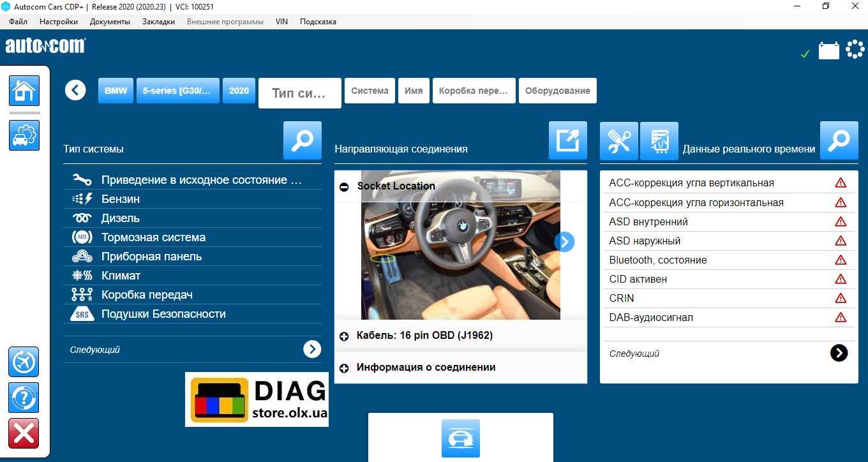Click warning icon beside CRIN
The width and height of the screenshot is (868, 462).
point(841,298)
